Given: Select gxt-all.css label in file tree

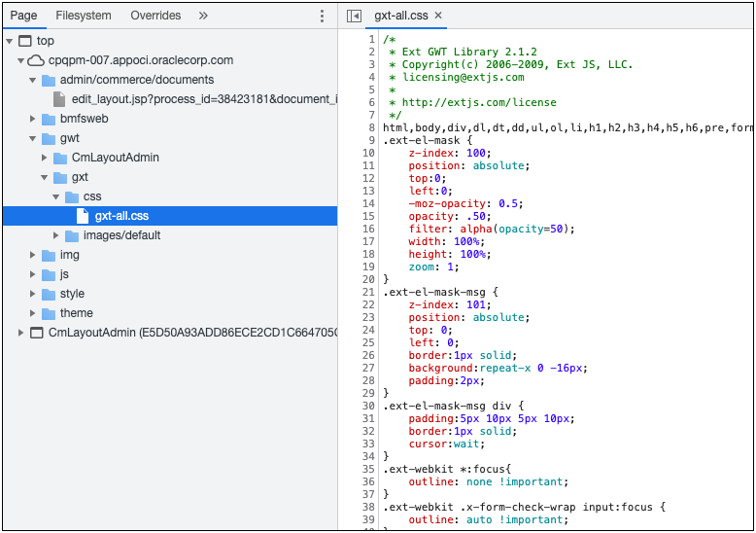Looking at the screenshot, I should pos(121,216).
